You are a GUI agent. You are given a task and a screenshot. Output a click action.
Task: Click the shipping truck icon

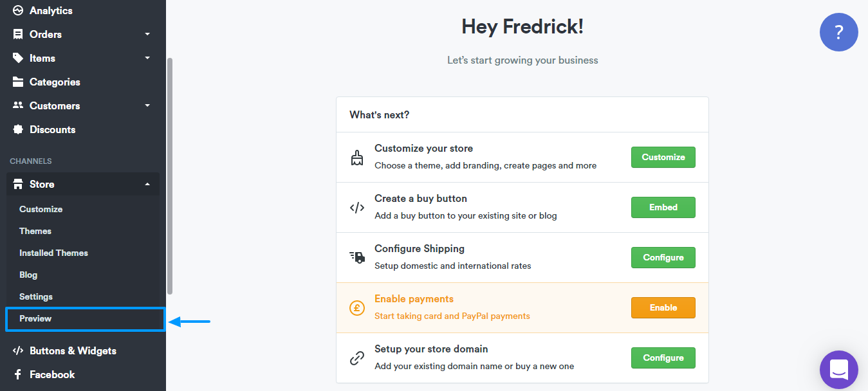point(357,257)
